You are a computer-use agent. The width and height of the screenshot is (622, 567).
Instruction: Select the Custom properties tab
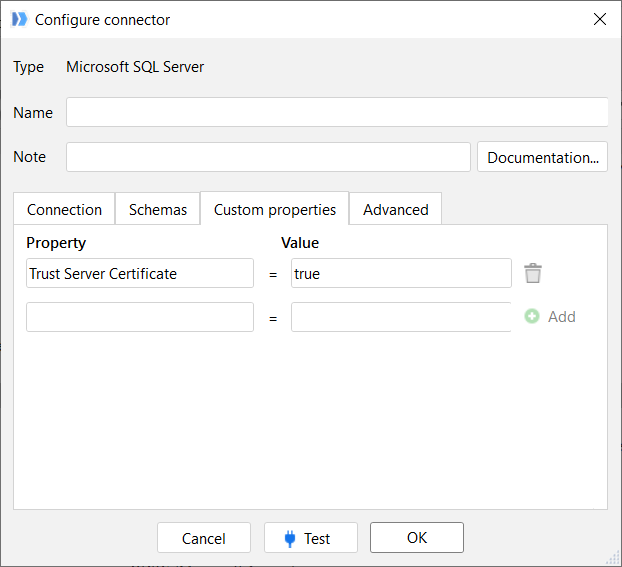click(x=275, y=209)
